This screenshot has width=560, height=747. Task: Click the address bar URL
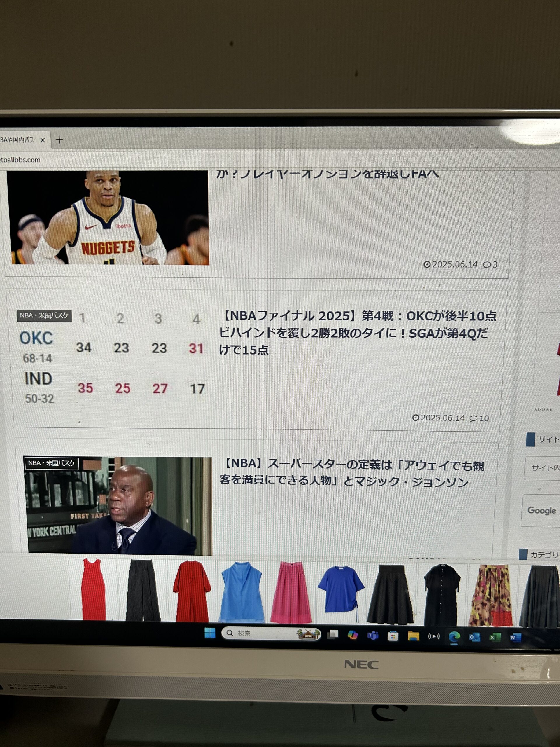(20, 160)
